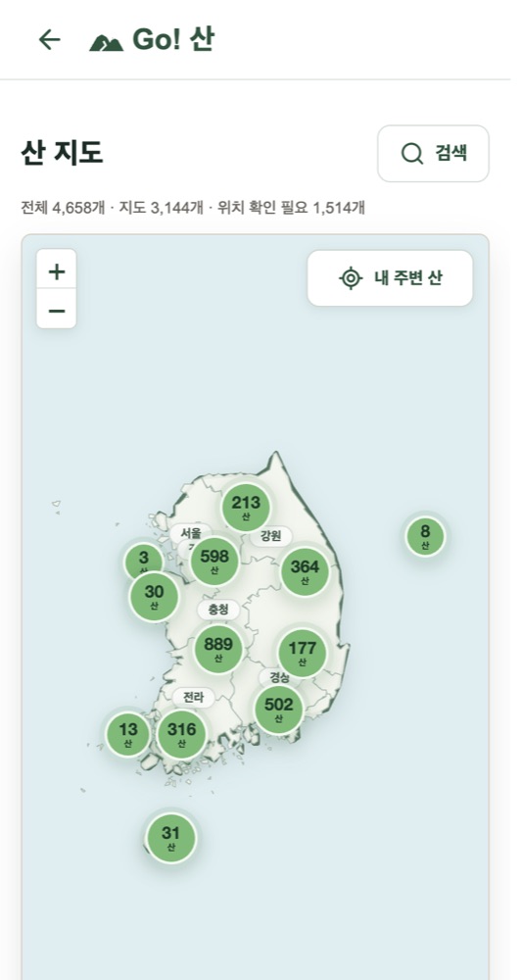The width and height of the screenshot is (521, 980).
Task: Click the 전체 4,658개 count text
Action: (x=63, y=208)
